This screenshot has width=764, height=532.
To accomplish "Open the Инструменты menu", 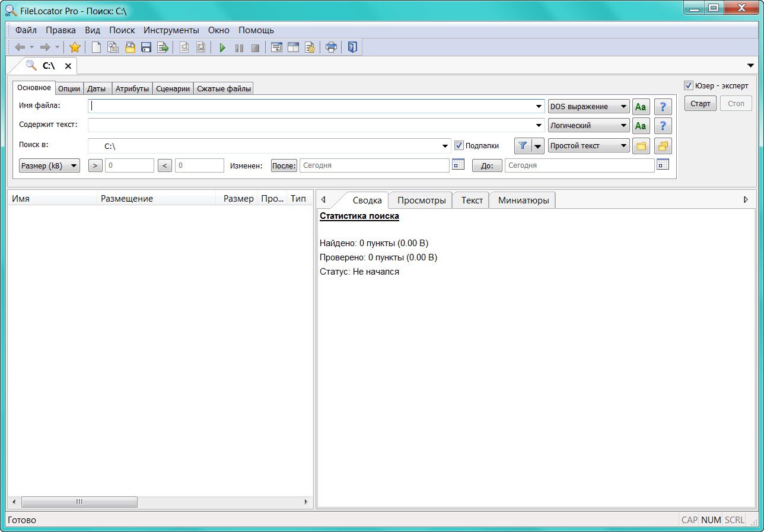I will tap(171, 30).
